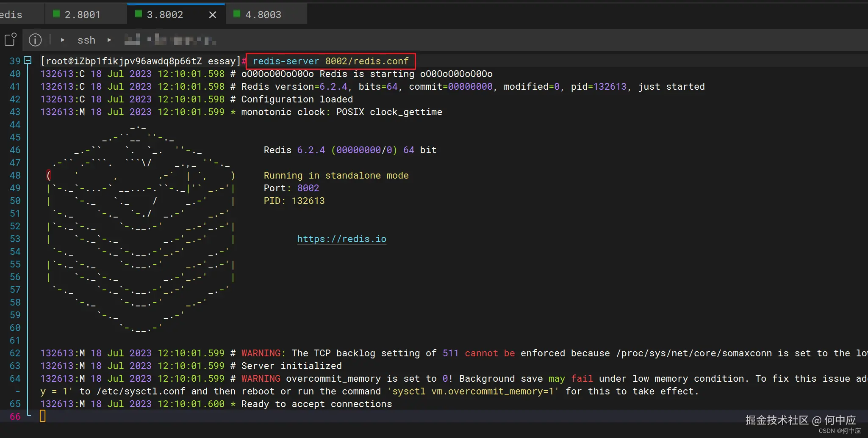Open the https://redis.io link
868x438 pixels.
pyautogui.click(x=341, y=239)
